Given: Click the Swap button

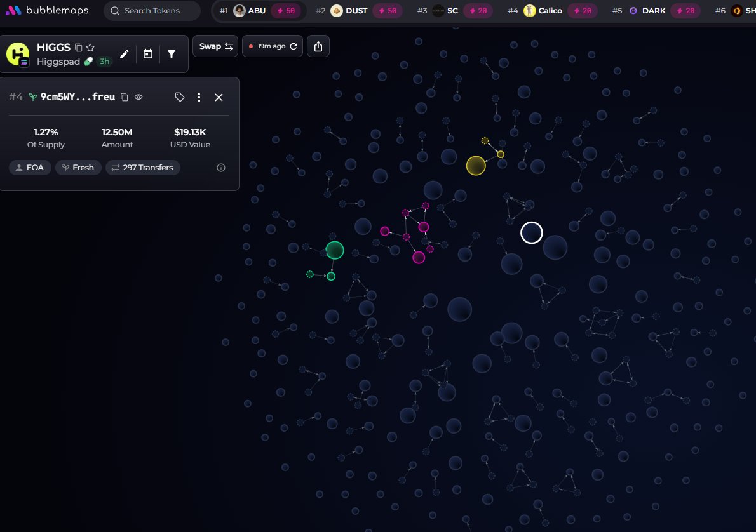Looking at the screenshot, I should click(215, 46).
